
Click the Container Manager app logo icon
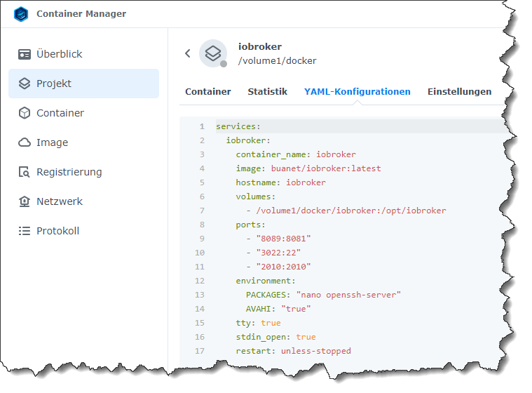pyautogui.click(x=21, y=14)
